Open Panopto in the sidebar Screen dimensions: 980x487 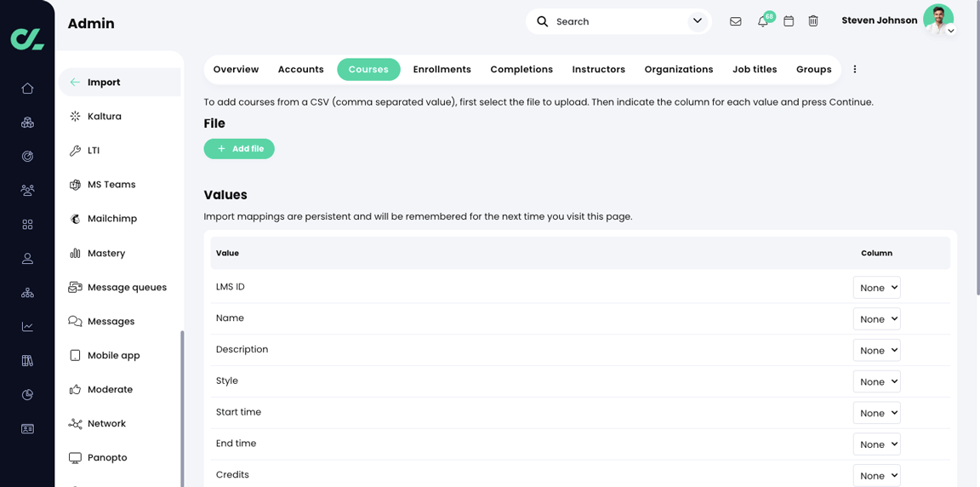[x=98, y=457]
